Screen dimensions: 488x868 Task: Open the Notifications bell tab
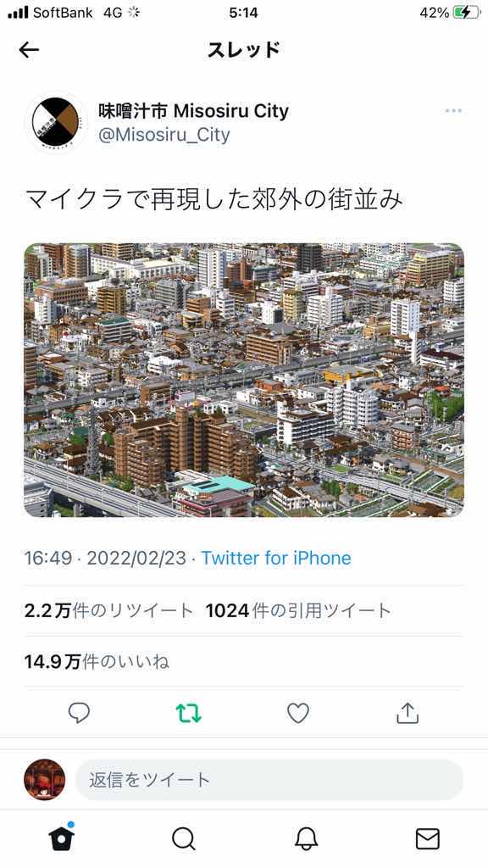click(306, 839)
